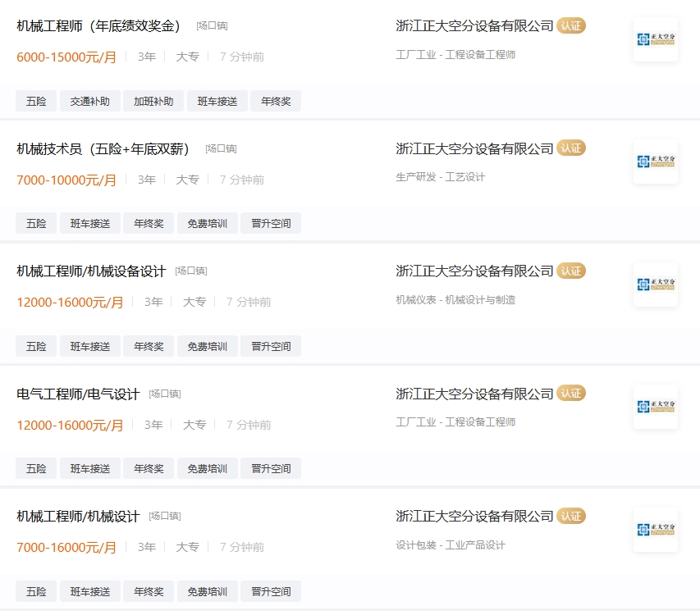Image resolution: width=700 pixels, height=615 pixels.
Task: Open job title 机械工程师/机械设计
Action: 78,517
